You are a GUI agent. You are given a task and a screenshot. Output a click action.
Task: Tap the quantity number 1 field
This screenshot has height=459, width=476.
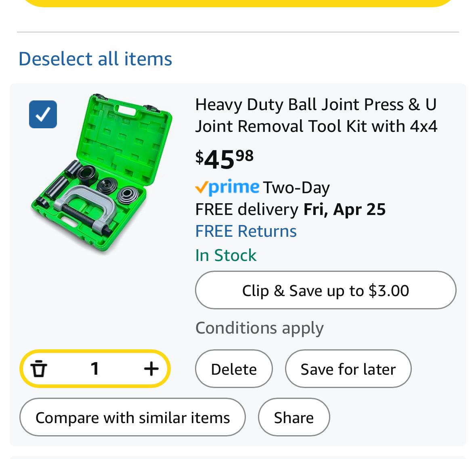[95, 369]
